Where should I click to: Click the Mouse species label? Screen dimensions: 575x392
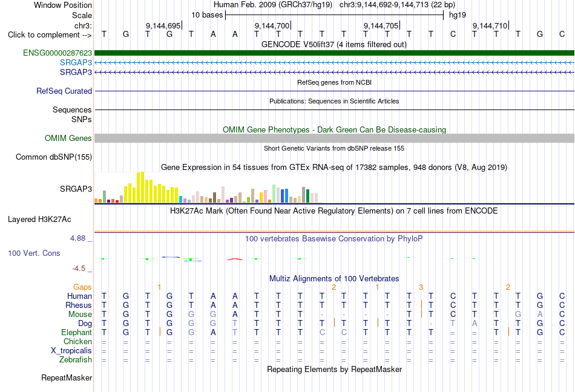pos(80,315)
